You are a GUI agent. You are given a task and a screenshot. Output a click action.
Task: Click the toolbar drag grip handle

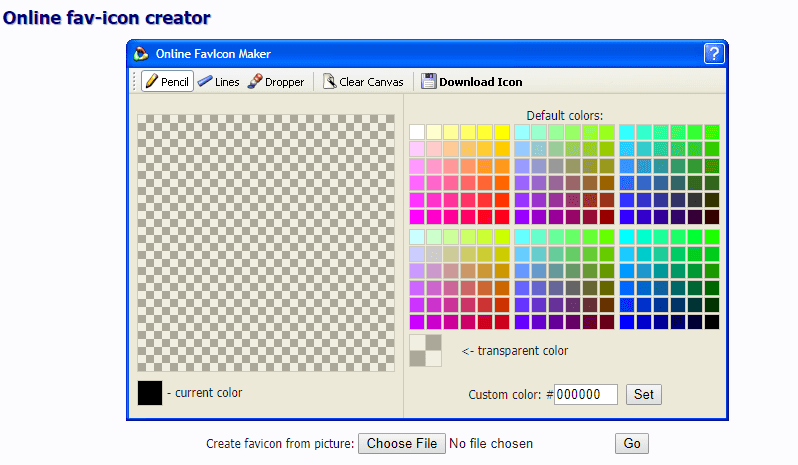134,81
